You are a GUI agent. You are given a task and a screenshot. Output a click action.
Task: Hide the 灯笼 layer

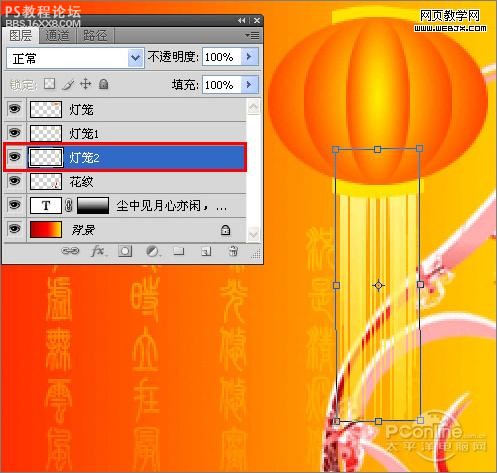[14, 109]
